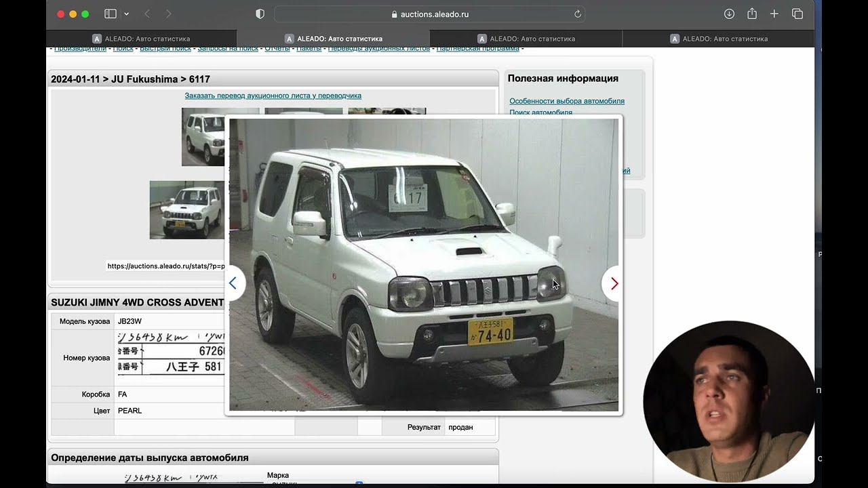Image resolution: width=868 pixels, height=488 pixels.
Task: Click the body model value 'JB23W'
Action: tap(130, 321)
